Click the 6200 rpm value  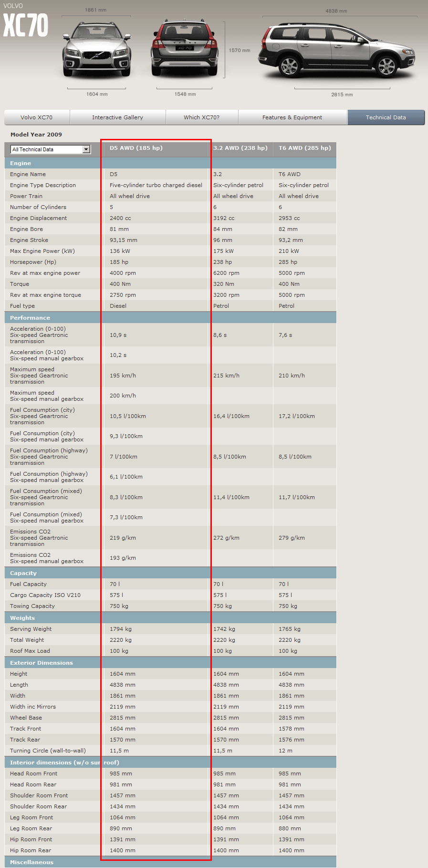point(226,273)
